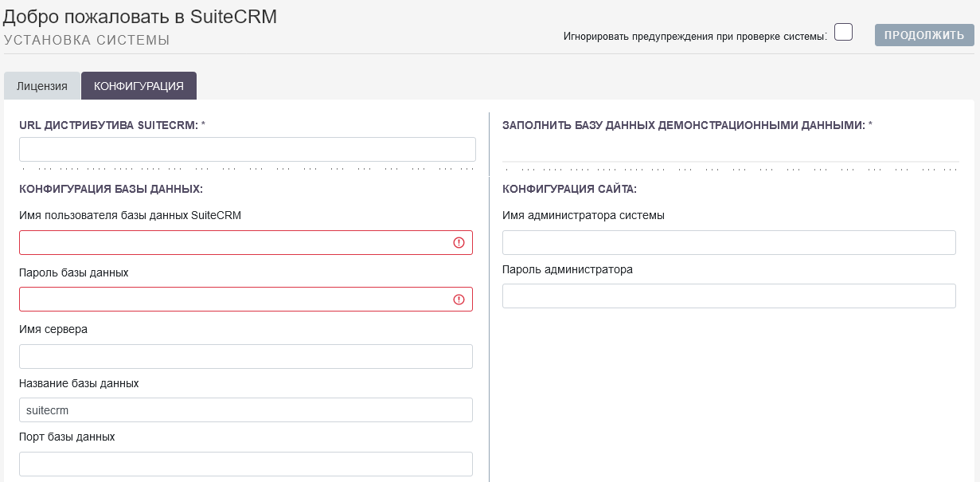Switch to the Лицензия tab
The height and width of the screenshot is (482, 980).
click(41, 85)
